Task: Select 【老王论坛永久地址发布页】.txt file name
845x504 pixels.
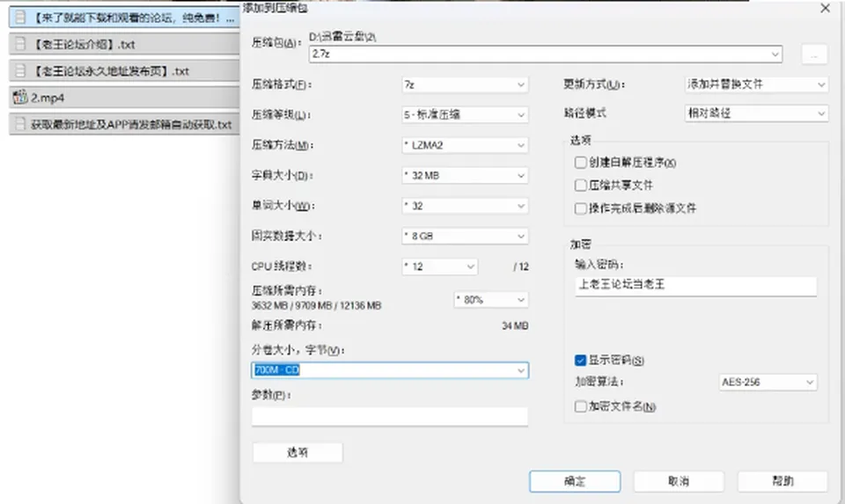Action: [111, 71]
